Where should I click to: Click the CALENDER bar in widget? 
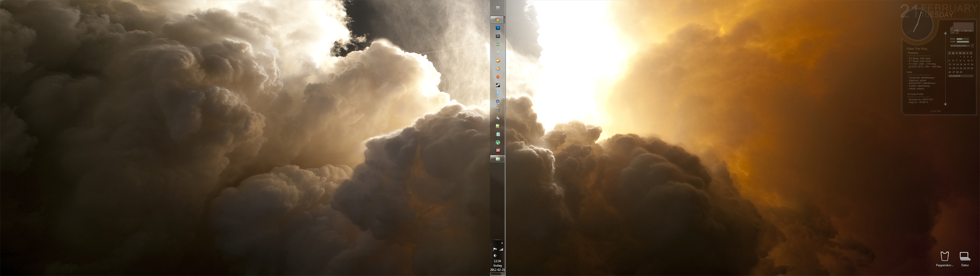pyautogui.click(x=961, y=76)
